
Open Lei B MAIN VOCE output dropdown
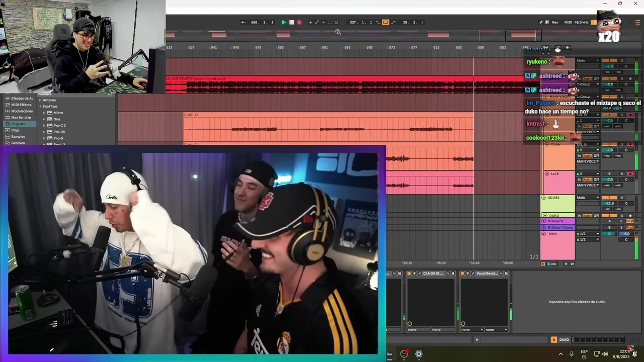(x=588, y=185)
